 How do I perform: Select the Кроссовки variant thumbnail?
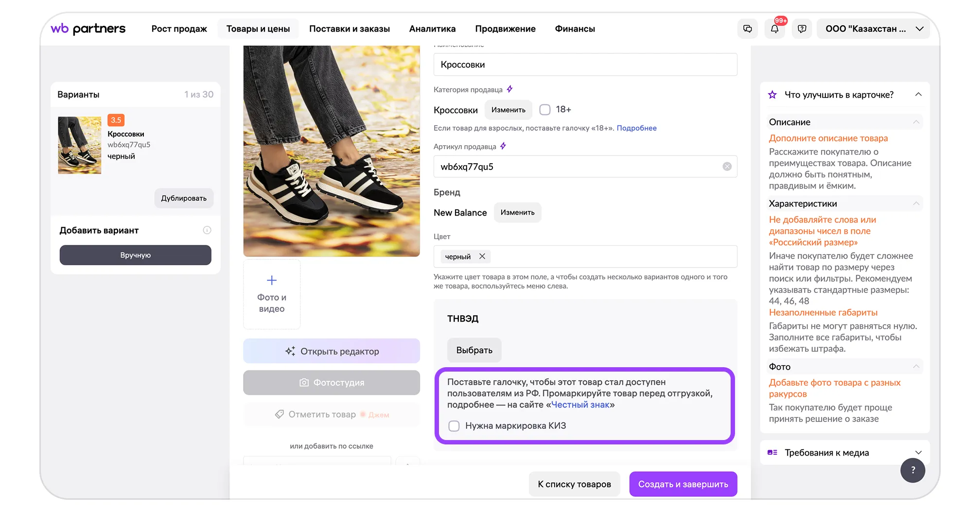(80, 145)
